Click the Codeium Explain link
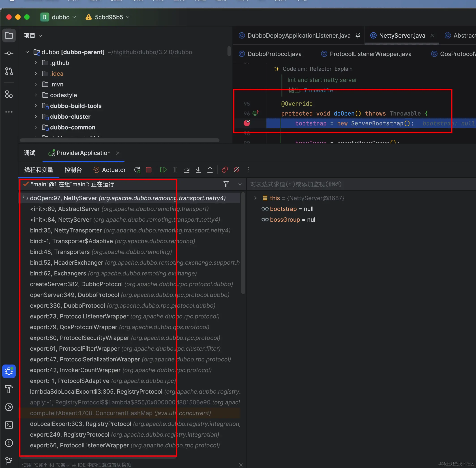 (x=343, y=69)
